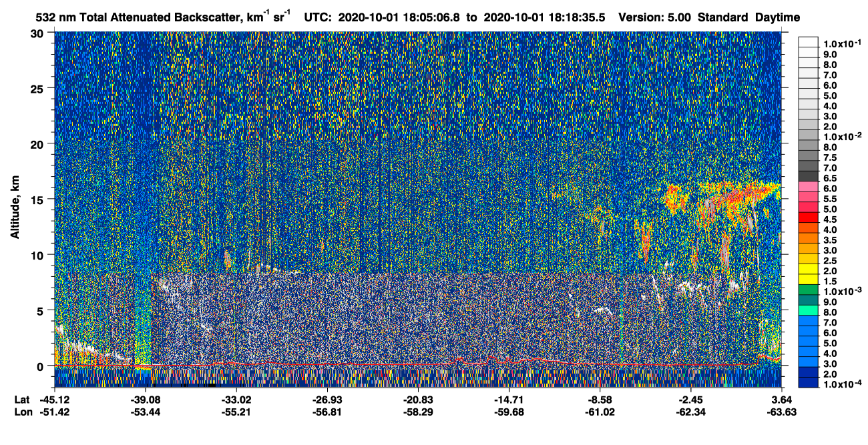Click the 'Daytime' text in the header
868x445 pixels.
778,17
